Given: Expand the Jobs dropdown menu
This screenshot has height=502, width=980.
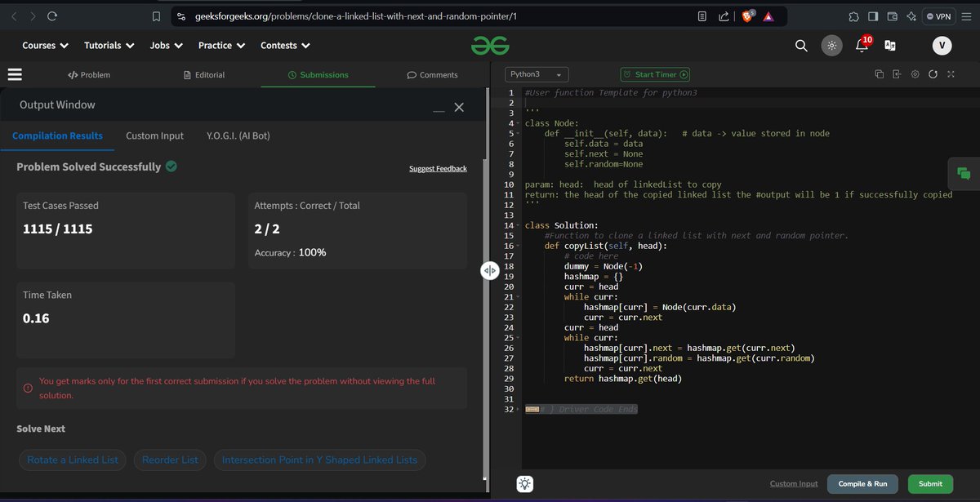Looking at the screenshot, I should pyautogui.click(x=165, y=46).
